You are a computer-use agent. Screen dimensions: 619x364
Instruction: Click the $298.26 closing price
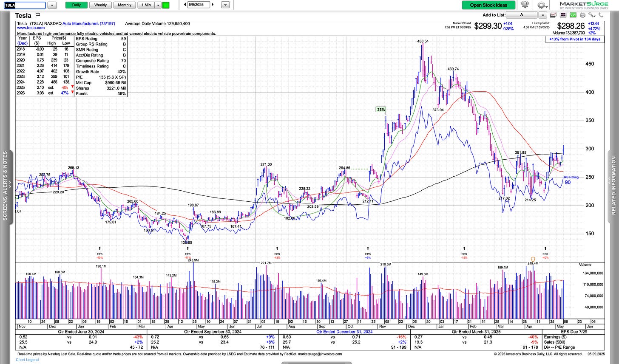(571, 26)
